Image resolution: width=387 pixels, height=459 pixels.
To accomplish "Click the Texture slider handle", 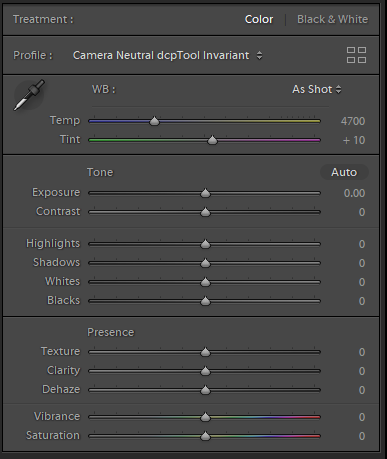I will tap(205, 352).
